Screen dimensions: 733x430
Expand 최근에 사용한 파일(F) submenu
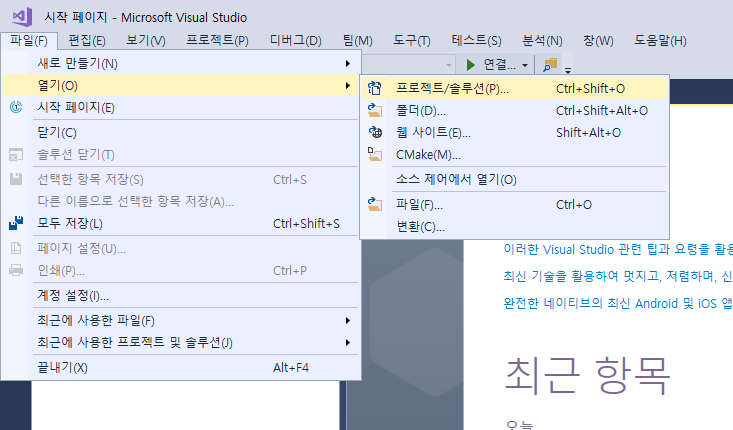347,320
